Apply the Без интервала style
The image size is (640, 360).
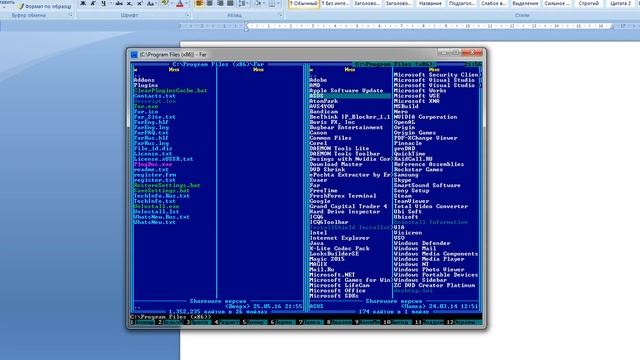point(335,4)
